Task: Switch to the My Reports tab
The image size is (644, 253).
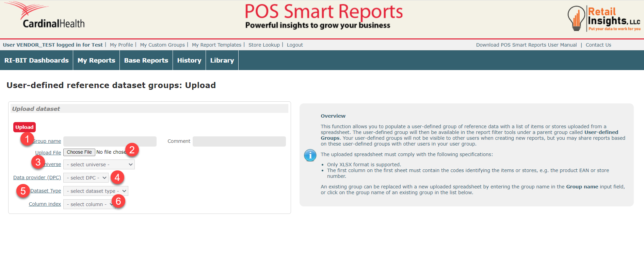Action: click(x=96, y=61)
